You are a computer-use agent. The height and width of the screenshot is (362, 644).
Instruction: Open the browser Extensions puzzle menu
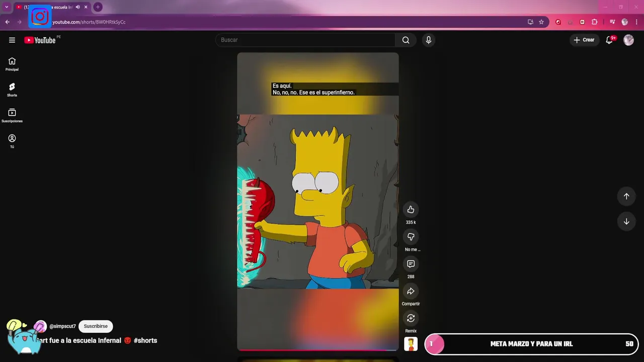[x=594, y=22]
